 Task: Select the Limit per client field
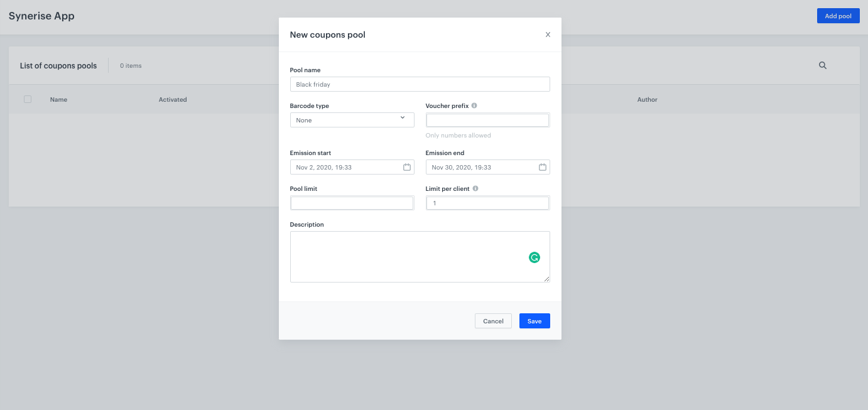pos(487,202)
